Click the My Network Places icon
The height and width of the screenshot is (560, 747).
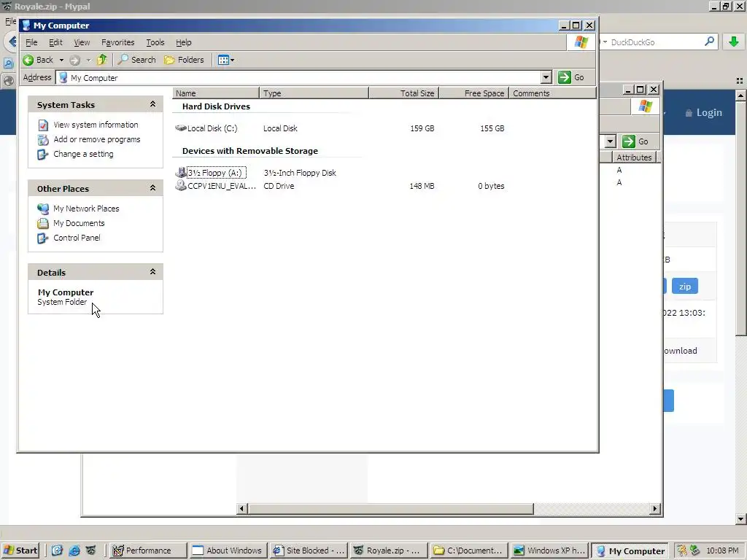[x=43, y=209]
